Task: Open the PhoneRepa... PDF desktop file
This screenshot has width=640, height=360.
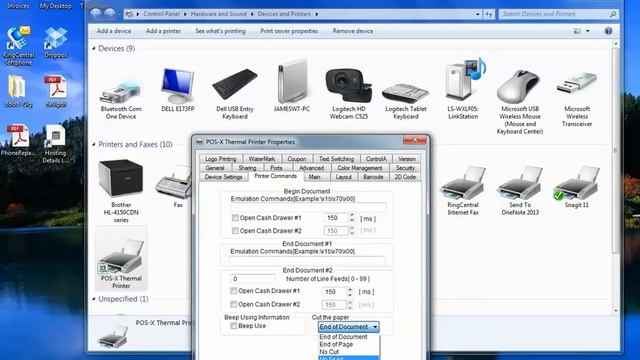Action: click(x=18, y=140)
